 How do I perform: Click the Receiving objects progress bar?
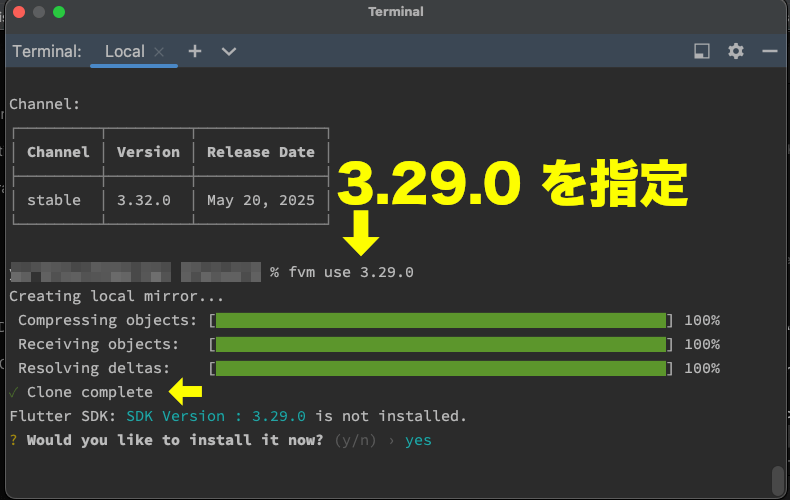(x=441, y=344)
